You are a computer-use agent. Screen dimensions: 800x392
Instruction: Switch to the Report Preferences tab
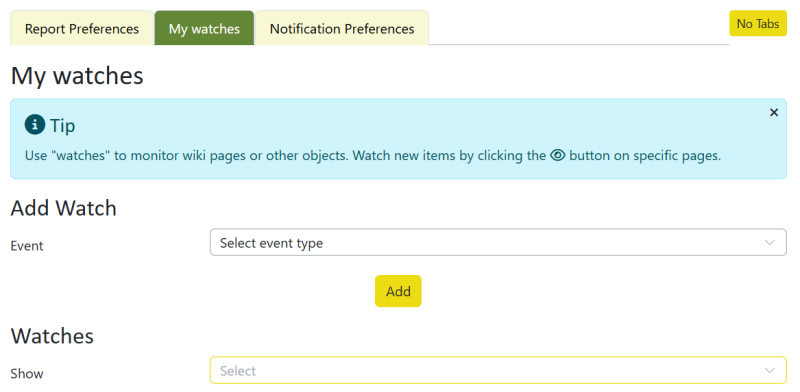(x=82, y=28)
